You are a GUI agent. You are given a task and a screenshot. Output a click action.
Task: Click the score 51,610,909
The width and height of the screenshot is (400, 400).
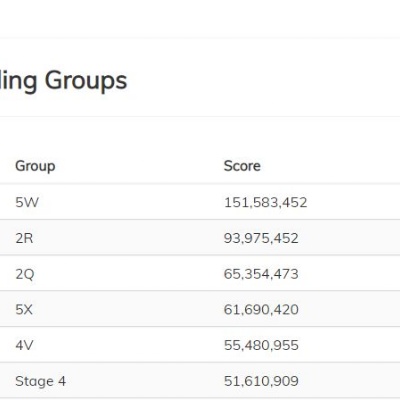[x=261, y=381]
